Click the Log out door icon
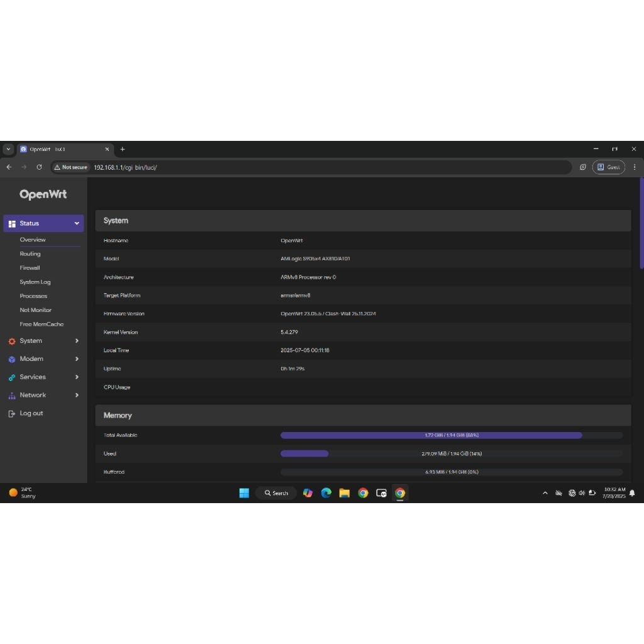644x644 pixels. (12, 414)
